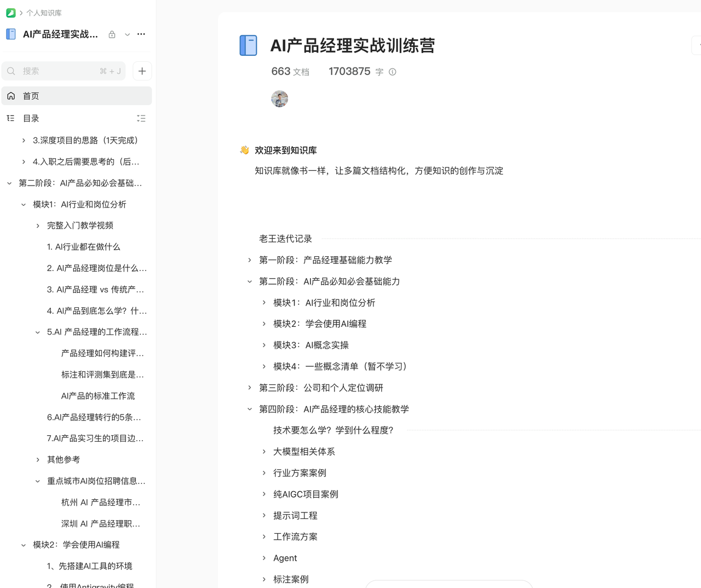Switch to 首页 in the sidebar
701x588 pixels.
click(31, 95)
